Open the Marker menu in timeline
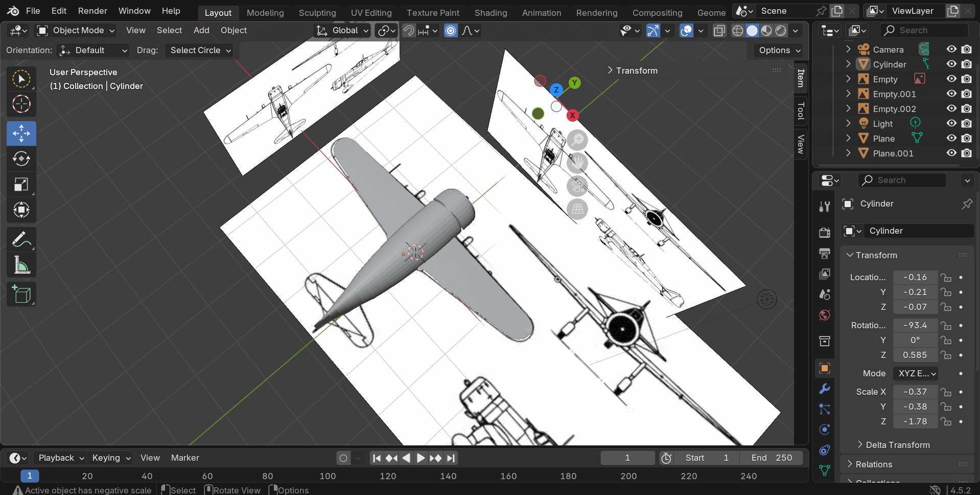 coord(185,458)
